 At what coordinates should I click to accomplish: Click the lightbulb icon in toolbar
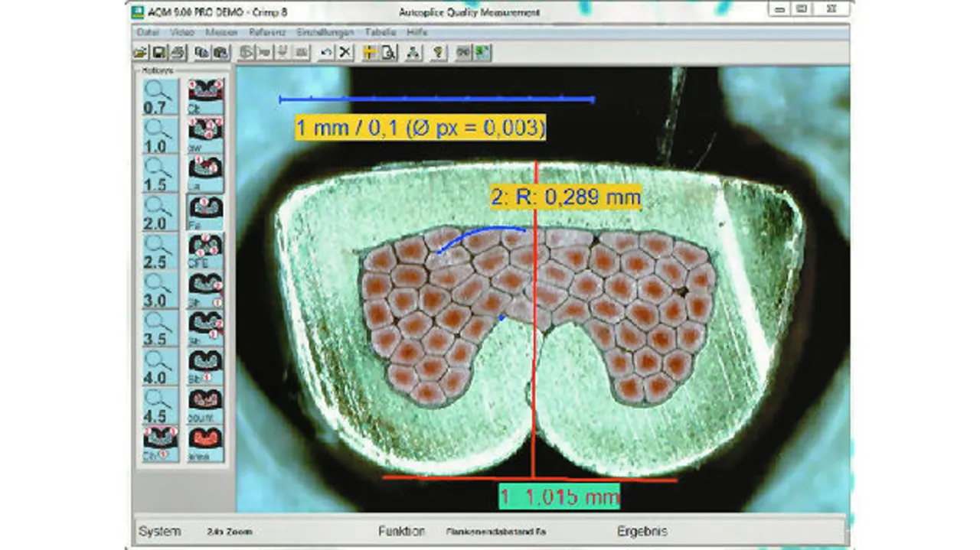point(438,53)
